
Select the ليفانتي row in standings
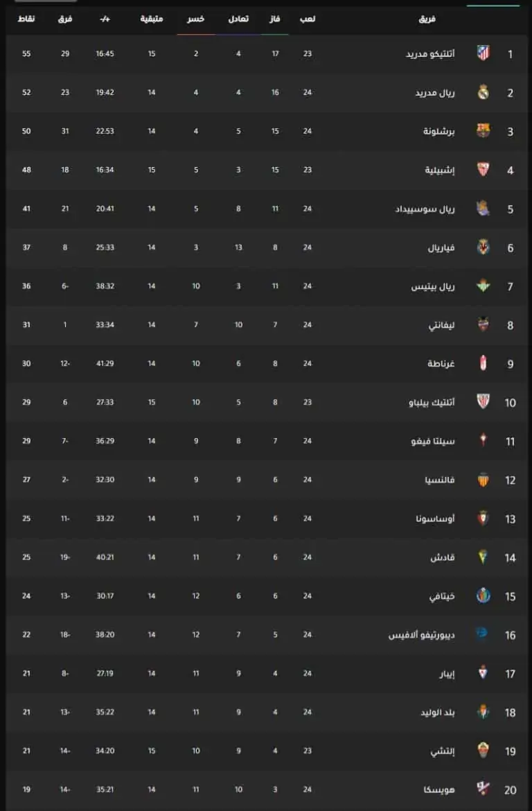pyautogui.click(x=266, y=325)
